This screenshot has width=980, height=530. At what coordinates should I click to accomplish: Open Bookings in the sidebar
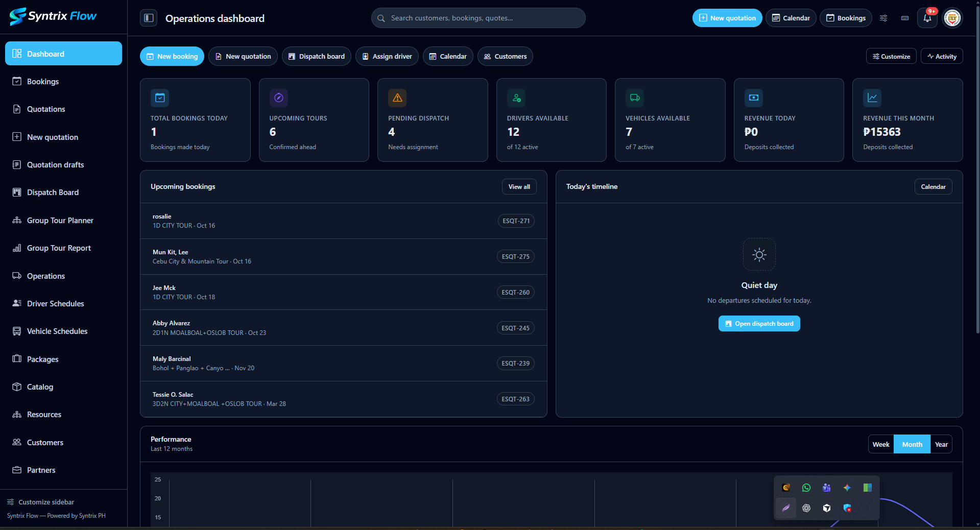click(x=63, y=81)
